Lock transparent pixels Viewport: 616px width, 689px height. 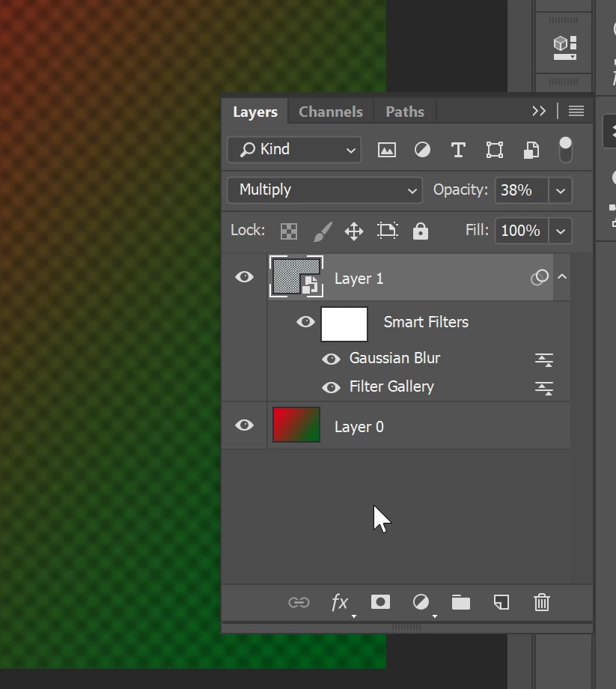pos(289,231)
